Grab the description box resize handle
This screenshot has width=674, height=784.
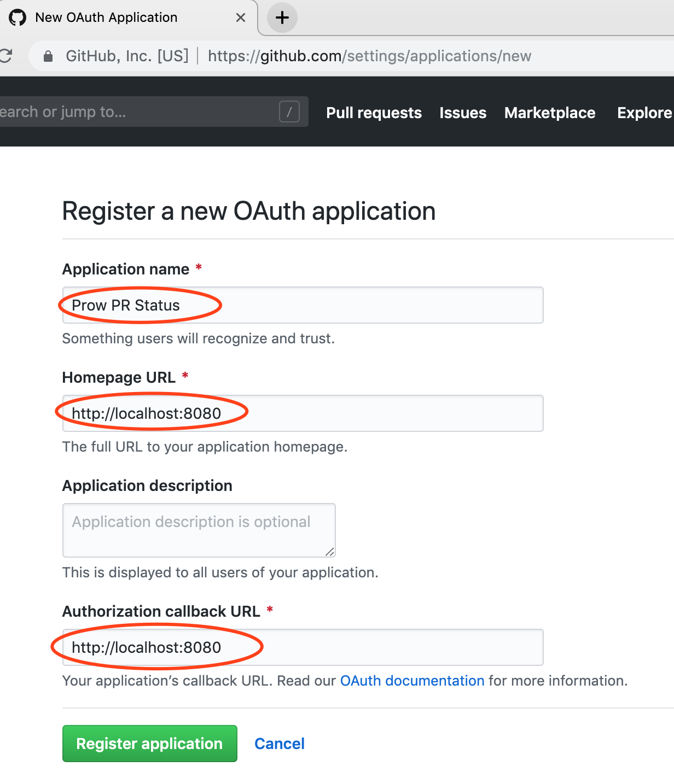click(x=330, y=552)
